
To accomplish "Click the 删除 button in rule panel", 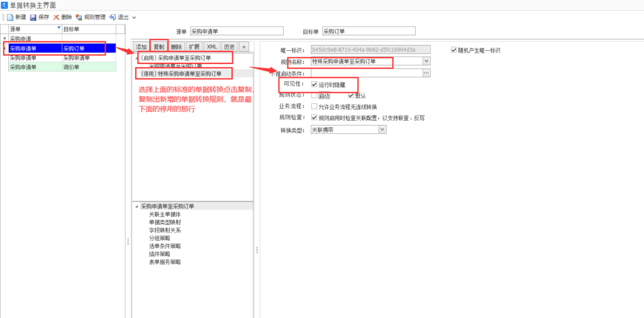I will coord(176,47).
